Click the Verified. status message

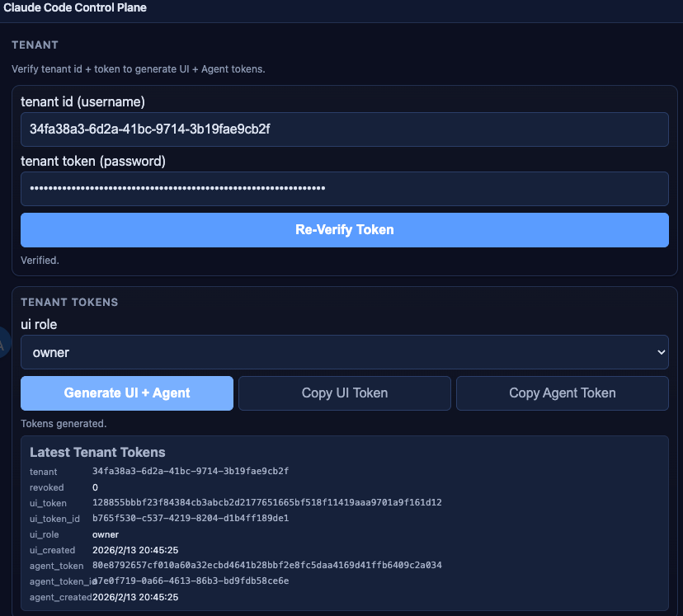[x=40, y=261]
